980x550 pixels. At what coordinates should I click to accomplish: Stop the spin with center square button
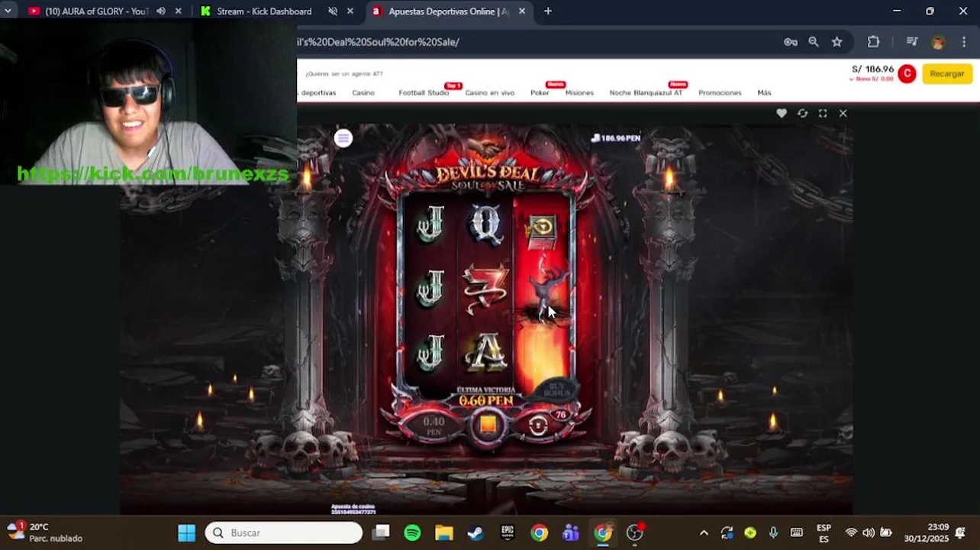pos(488,424)
